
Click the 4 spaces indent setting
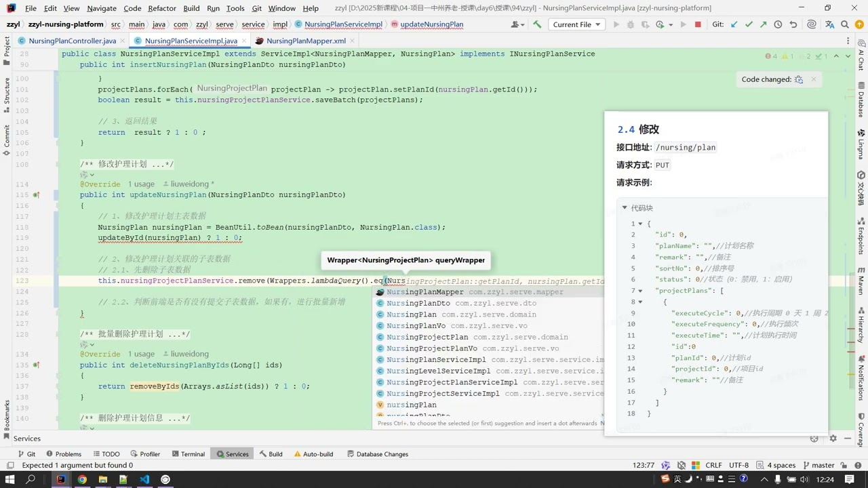781,465
